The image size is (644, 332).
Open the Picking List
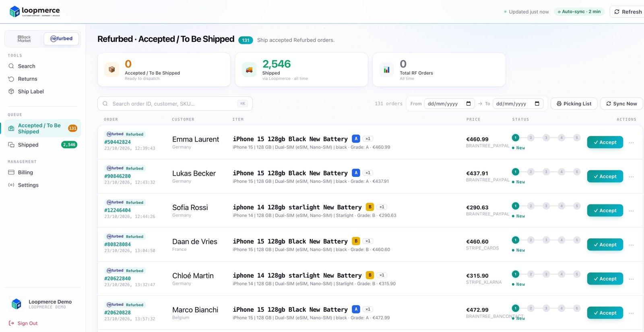pyautogui.click(x=574, y=104)
